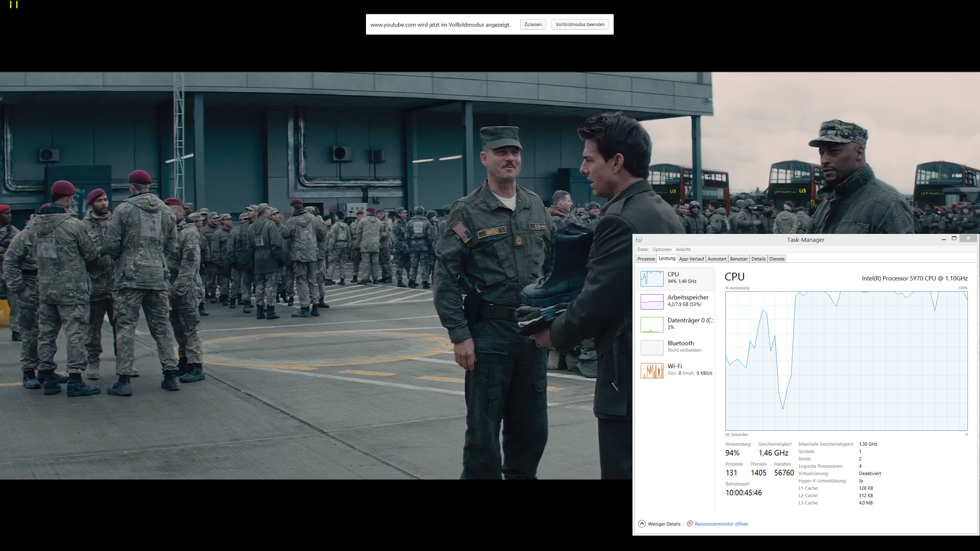Click the Ressourcenmonitor icon
Screen dimensions: 980x551
[690, 524]
